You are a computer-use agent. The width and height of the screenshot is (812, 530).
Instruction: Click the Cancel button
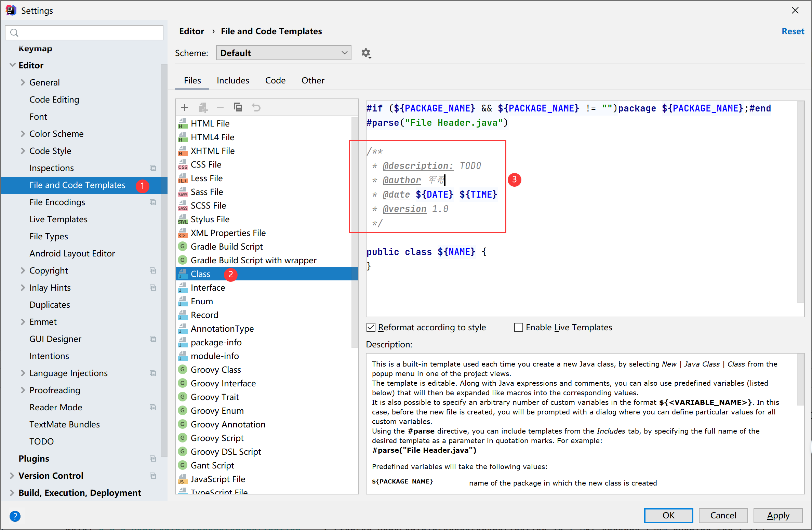pyautogui.click(x=723, y=515)
